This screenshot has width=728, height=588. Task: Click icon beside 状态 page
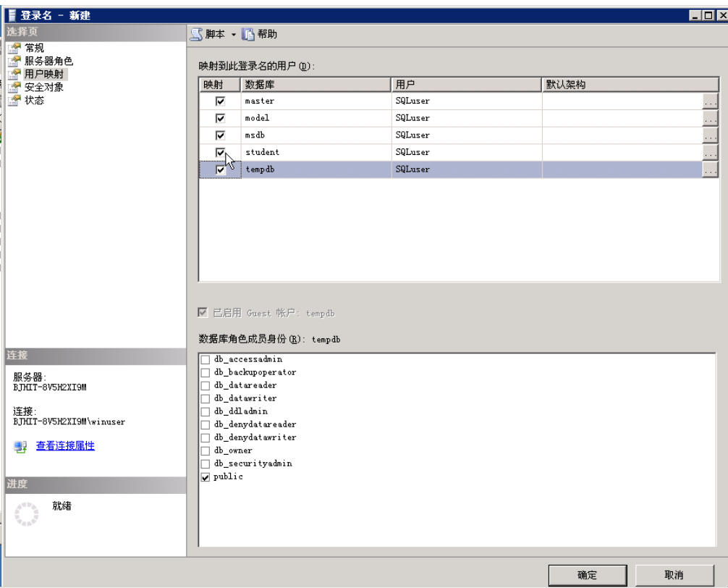15,100
